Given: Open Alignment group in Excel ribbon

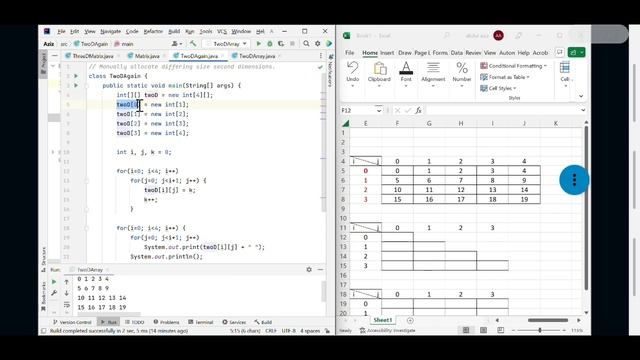Looking at the screenshot, I should 433,73.
